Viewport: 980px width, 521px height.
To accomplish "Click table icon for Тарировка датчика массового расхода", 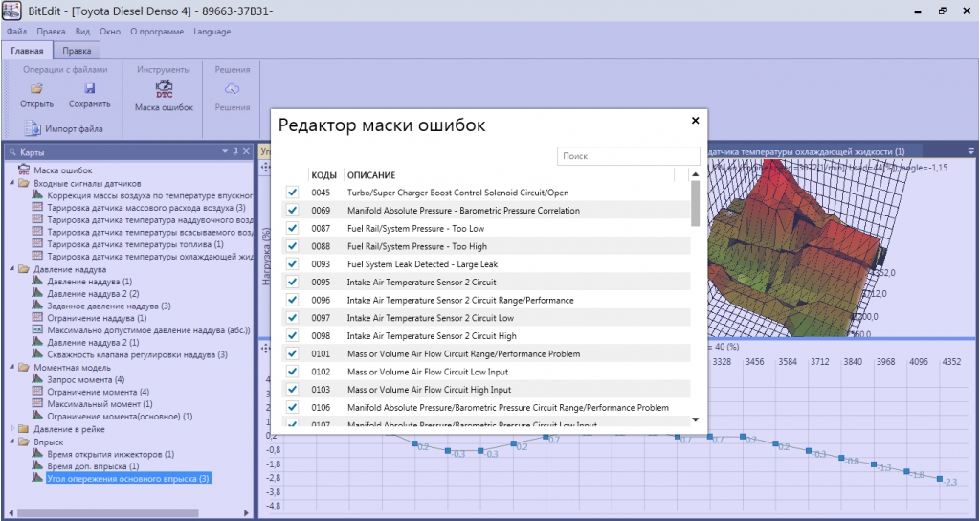I will (x=37, y=207).
